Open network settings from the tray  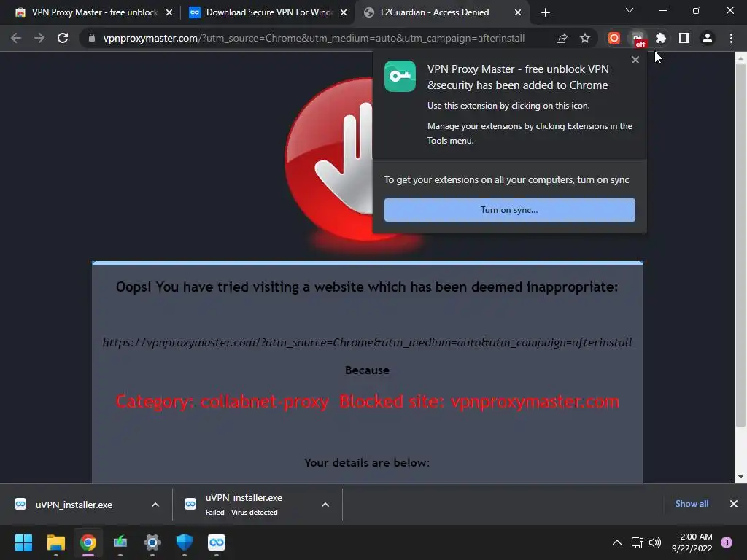coord(637,542)
